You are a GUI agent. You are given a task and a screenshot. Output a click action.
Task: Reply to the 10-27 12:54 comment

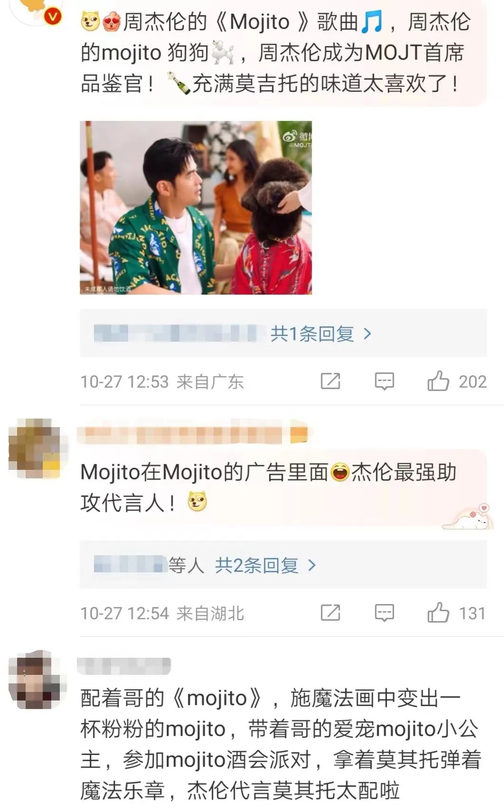tap(384, 613)
